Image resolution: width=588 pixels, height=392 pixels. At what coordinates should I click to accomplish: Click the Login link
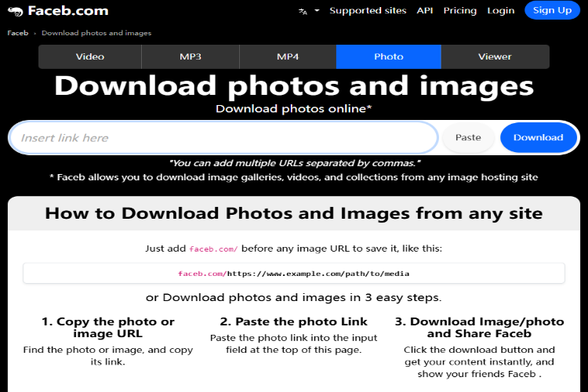pos(501,10)
